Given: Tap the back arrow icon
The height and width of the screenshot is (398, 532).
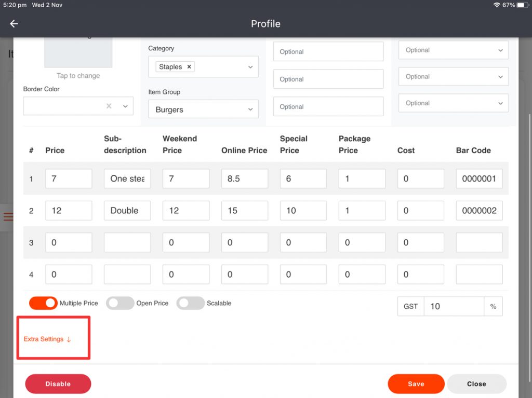Looking at the screenshot, I should coord(14,24).
